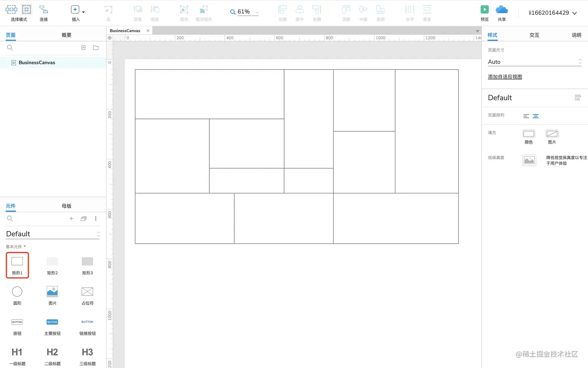
Task: Click the add page icon
Action: click(x=83, y=48)
